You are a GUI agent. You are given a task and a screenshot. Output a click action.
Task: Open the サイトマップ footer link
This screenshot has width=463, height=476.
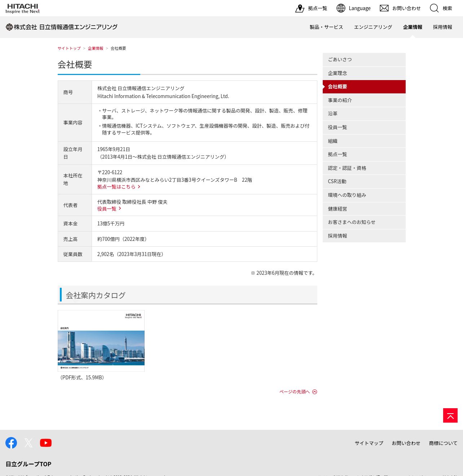click(x=369, y=443)
